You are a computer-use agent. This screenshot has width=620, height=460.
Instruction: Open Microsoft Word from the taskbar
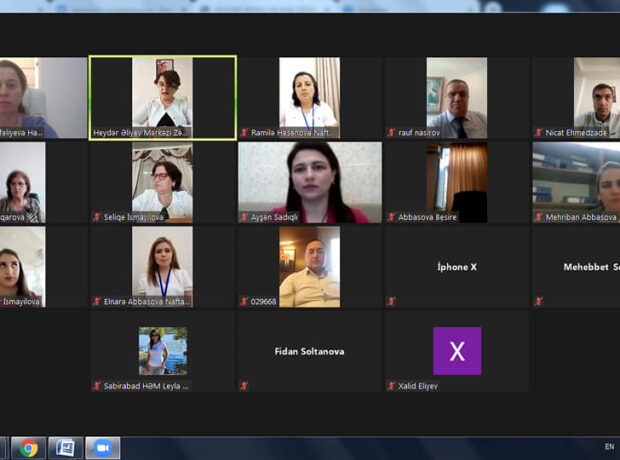tap(65, 448)
